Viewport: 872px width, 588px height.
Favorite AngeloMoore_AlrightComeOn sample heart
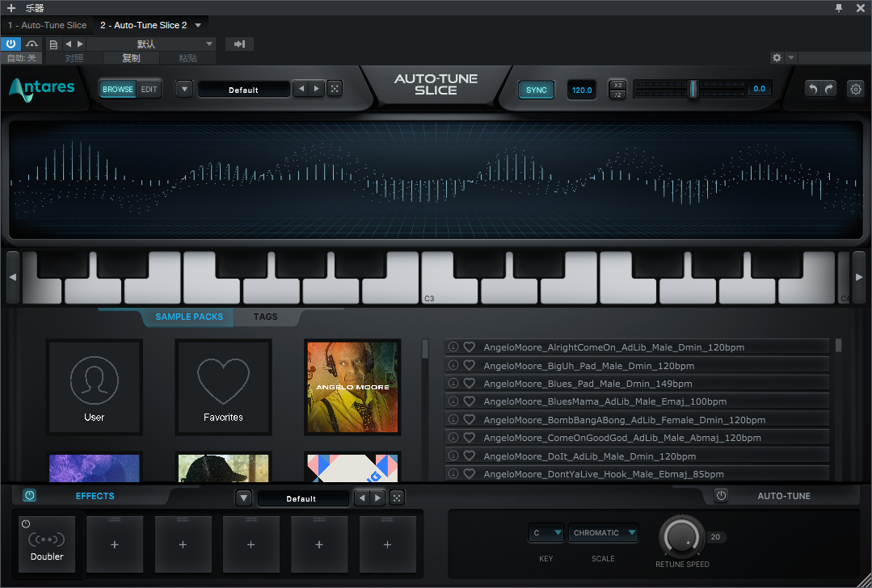point(470,346)
